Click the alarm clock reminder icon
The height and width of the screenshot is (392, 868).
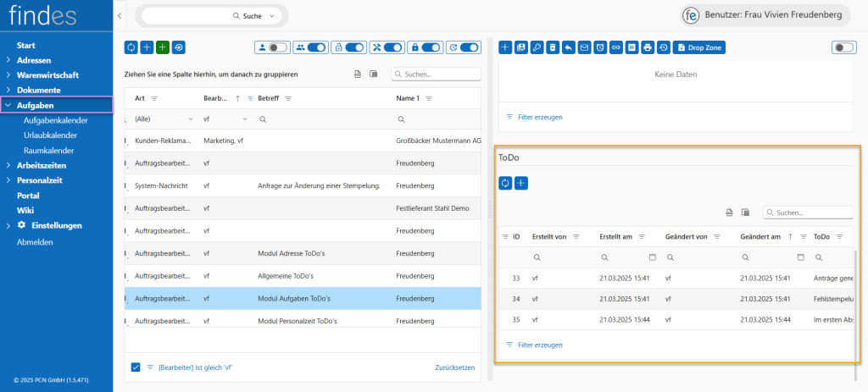600,48
